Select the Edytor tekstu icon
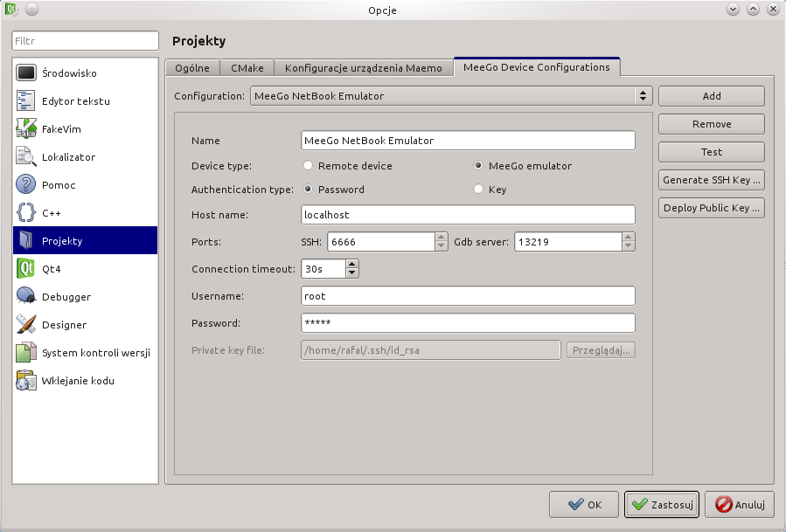The height and width of the screenshot is (532, 786). pyautogui.click(x=26, y=100)
